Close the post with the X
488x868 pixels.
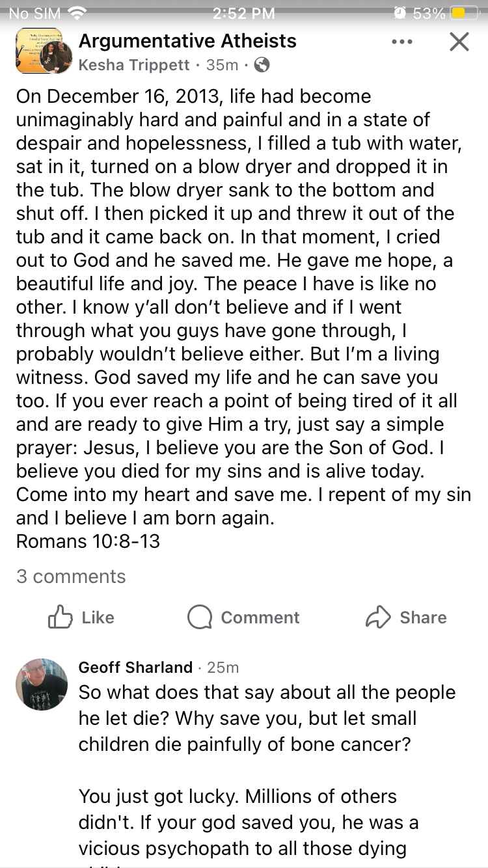point(459,42)
